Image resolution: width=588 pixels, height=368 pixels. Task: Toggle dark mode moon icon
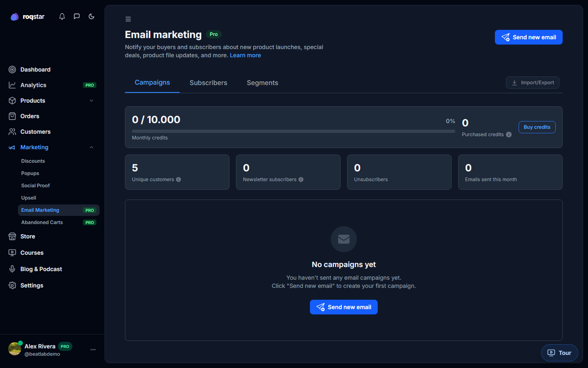91,16
